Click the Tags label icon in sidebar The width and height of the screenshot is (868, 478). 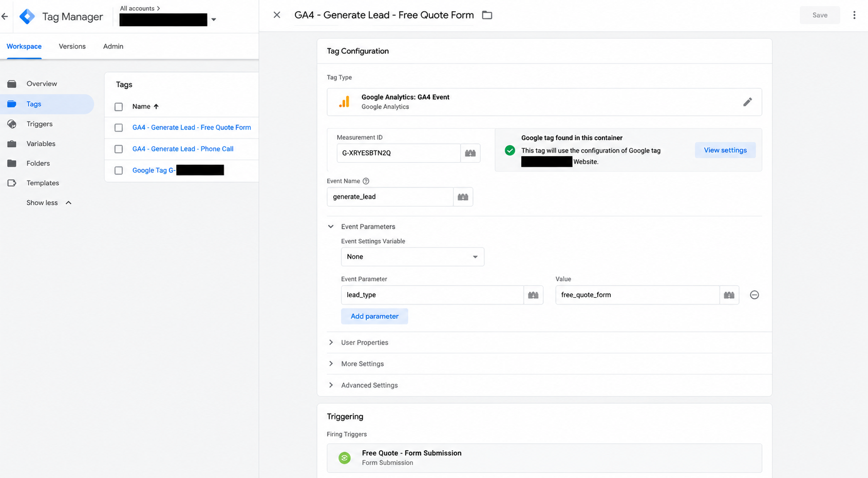tap(12, 104)
